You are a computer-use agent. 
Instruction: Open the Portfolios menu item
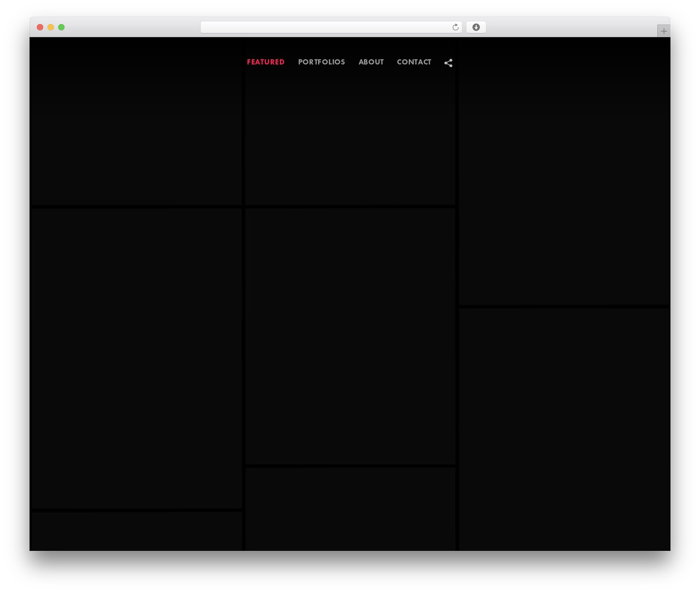pos(322,62)
